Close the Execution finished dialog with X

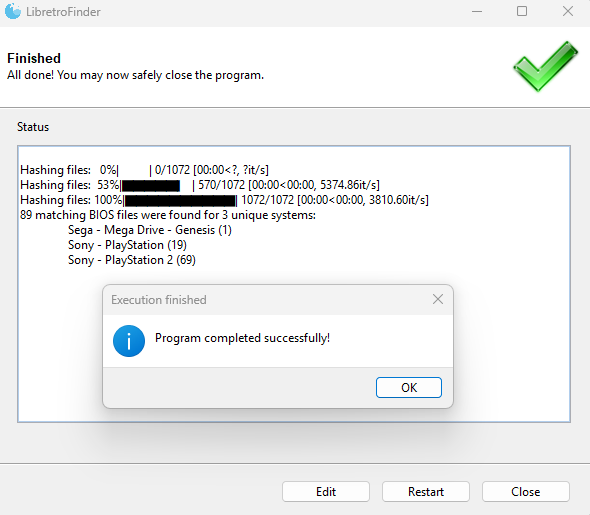[x=438, y=299]
